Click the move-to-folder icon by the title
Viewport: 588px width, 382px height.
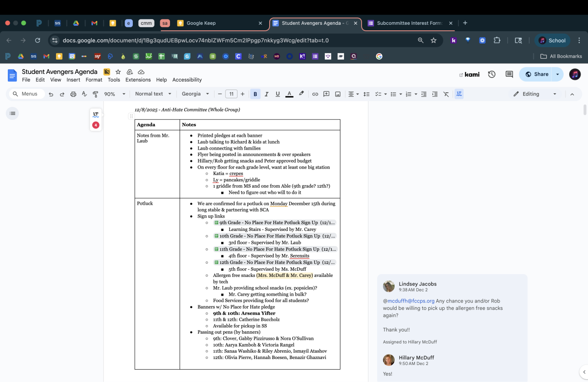click(x=130, y=72)
